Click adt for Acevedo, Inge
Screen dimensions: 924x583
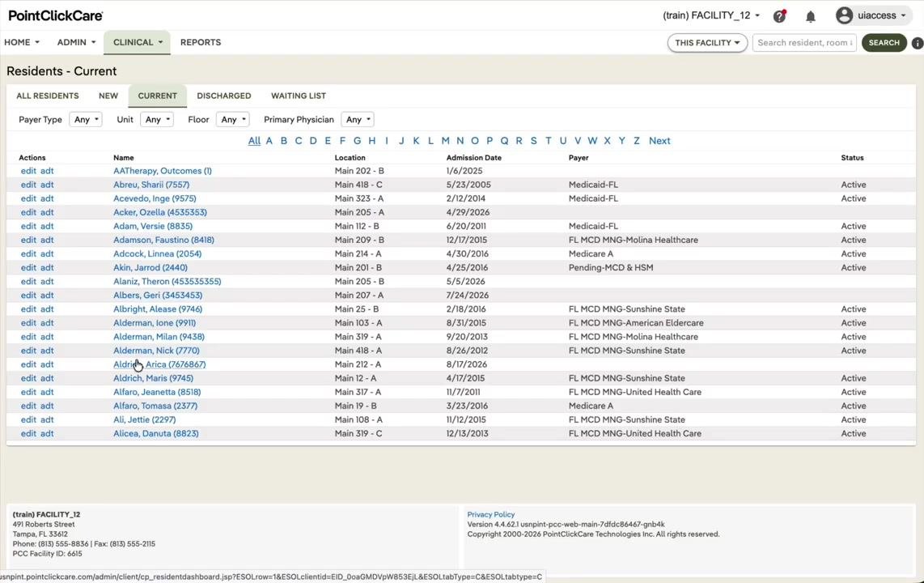coord(47,198)
